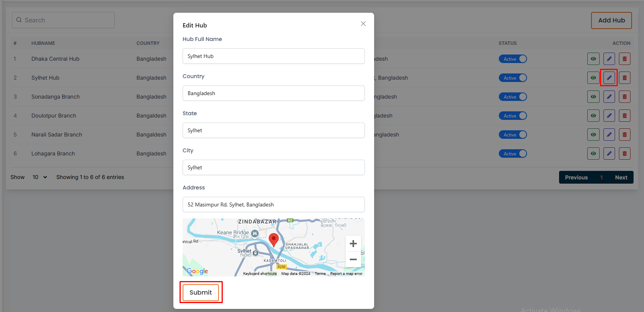Close the Edit Hub dialog

point(363,24)
